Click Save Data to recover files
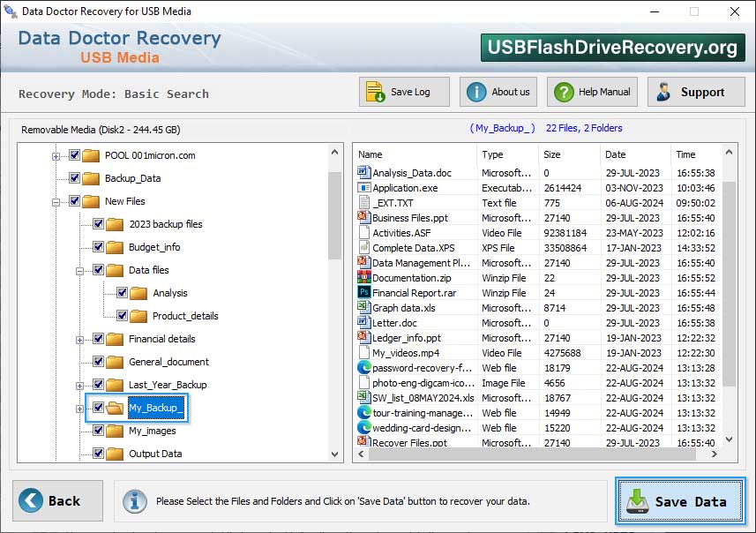The image size is (756, 533). 680,501
